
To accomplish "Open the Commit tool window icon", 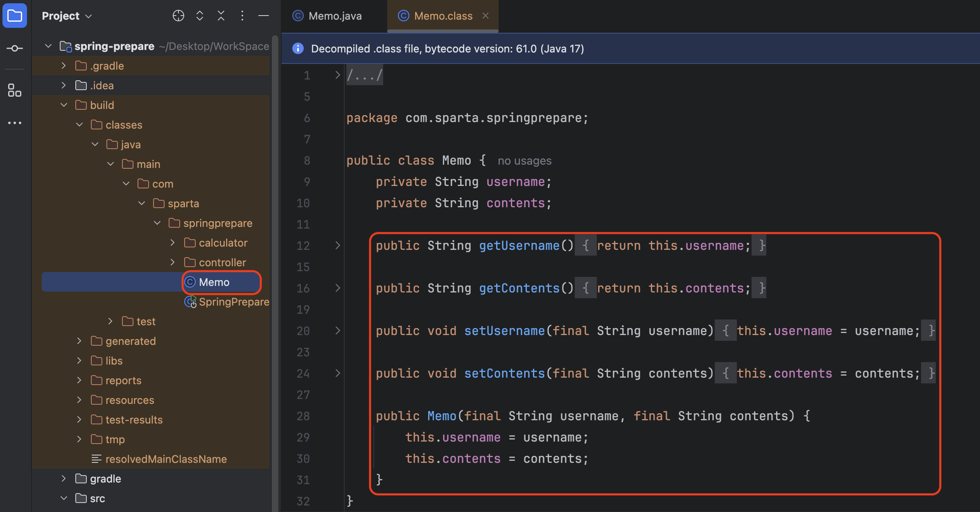I will [x=15, y=48].
